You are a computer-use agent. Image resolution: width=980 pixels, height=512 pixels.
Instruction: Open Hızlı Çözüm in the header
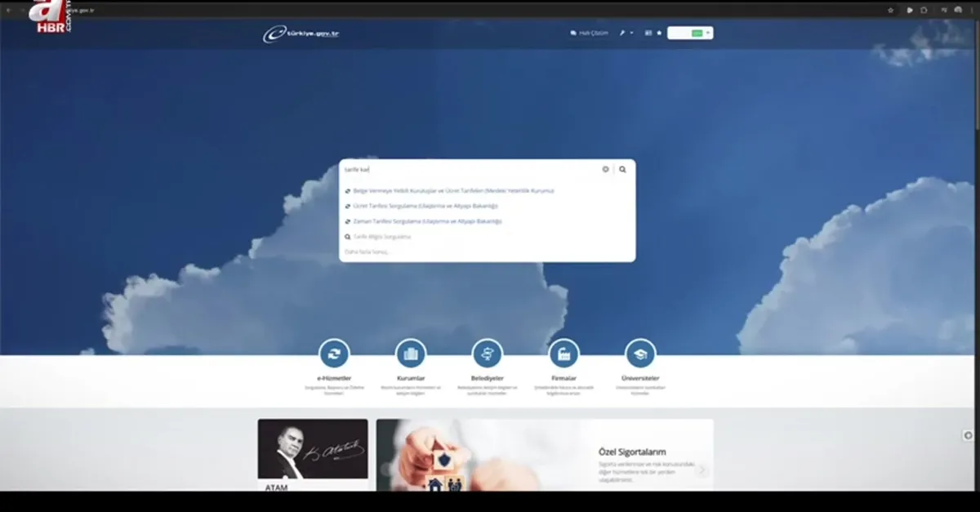point(589,33)
